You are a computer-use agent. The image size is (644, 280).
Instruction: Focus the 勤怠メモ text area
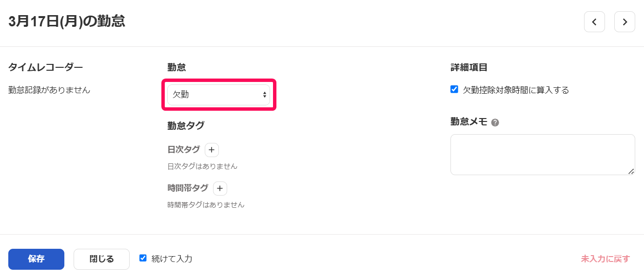[543, 155]
